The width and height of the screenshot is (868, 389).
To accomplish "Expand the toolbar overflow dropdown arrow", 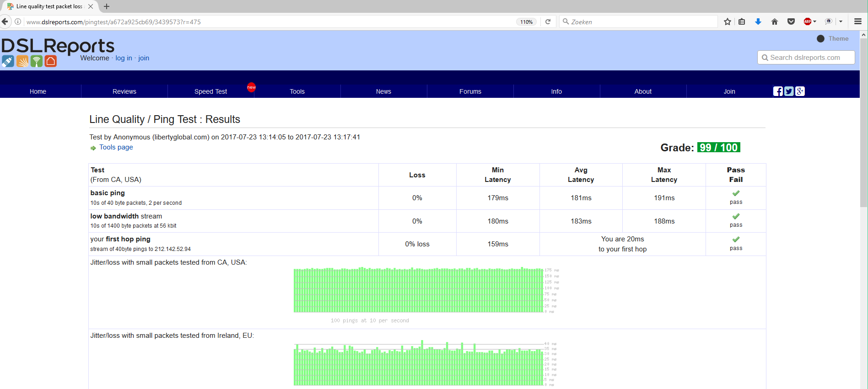I will (841, 21).
